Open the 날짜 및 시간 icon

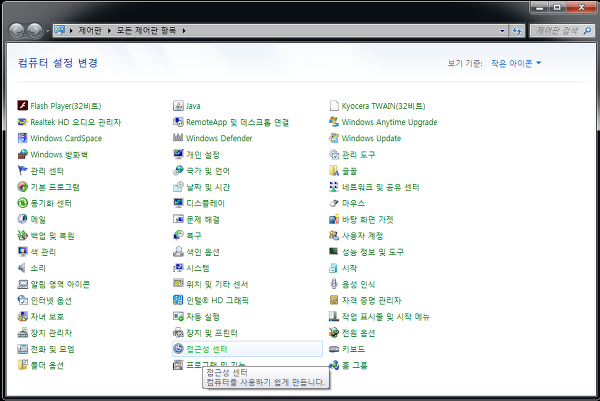[178, 187]
